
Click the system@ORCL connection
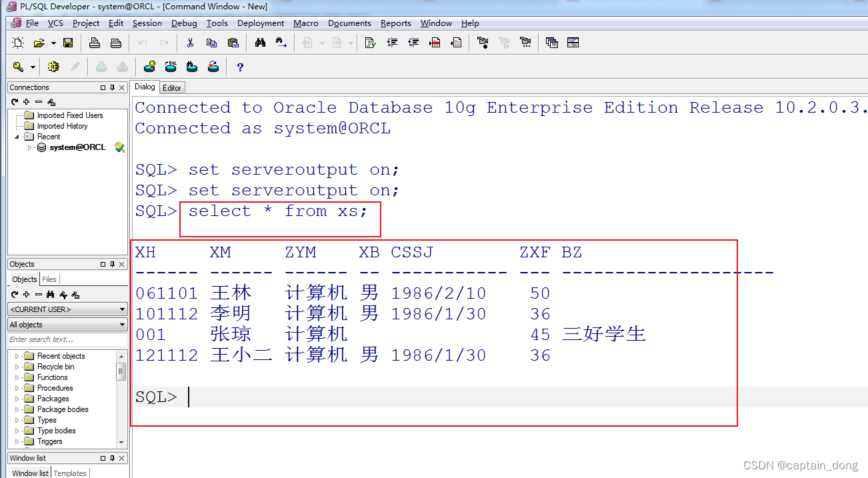77,147
